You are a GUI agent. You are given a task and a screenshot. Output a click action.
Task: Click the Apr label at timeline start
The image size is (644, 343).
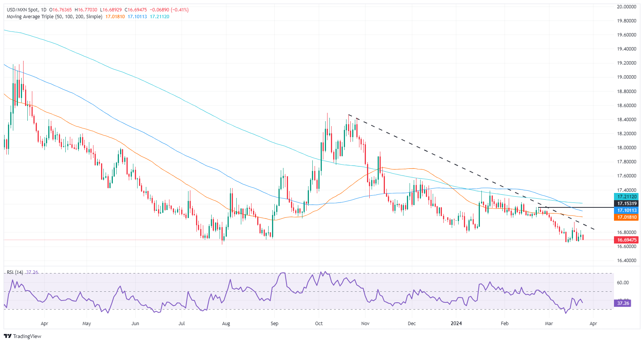(x=44, y=324)
